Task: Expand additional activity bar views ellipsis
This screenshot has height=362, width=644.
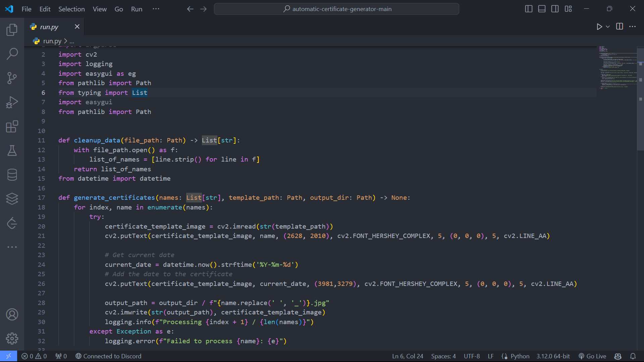Action: 12,247
